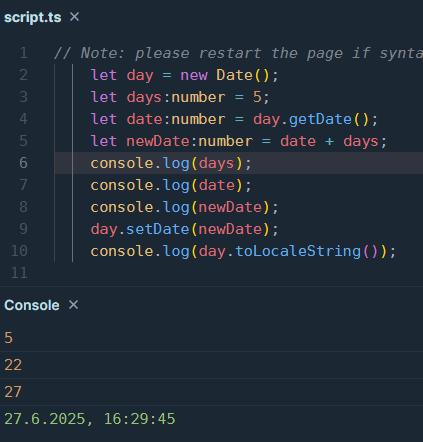Place cursor on empty line 11
423x442 pixels.
coord(233,273)
